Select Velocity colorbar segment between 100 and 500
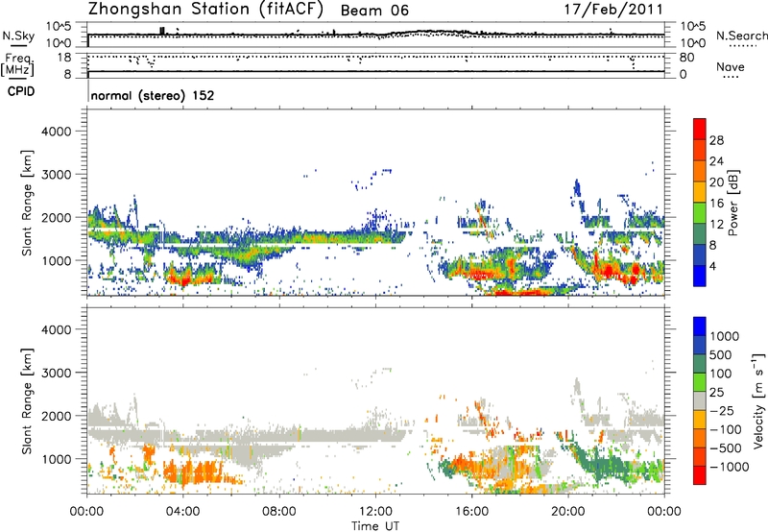Screen dimensions: 768x532 (x=700, y=364)
